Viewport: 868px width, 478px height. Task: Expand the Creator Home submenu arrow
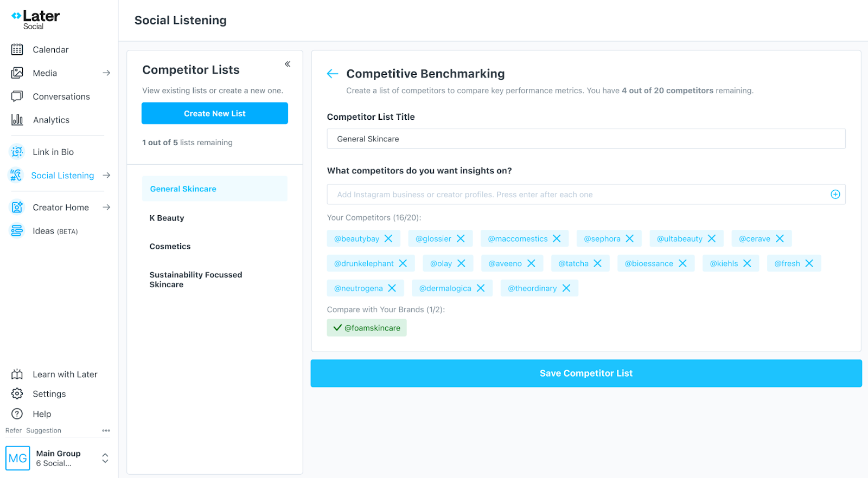pyautogui.click(x=106, y=207)
